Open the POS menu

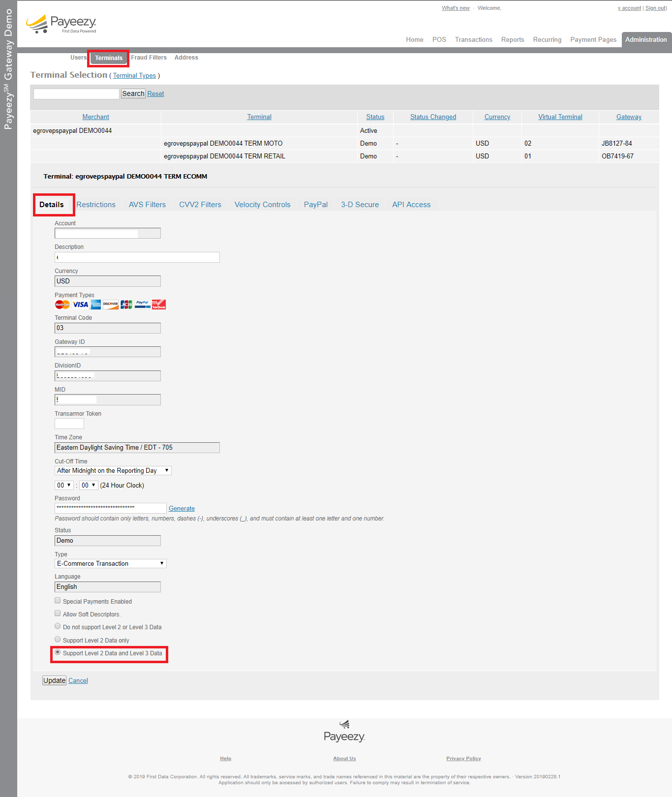439,40
